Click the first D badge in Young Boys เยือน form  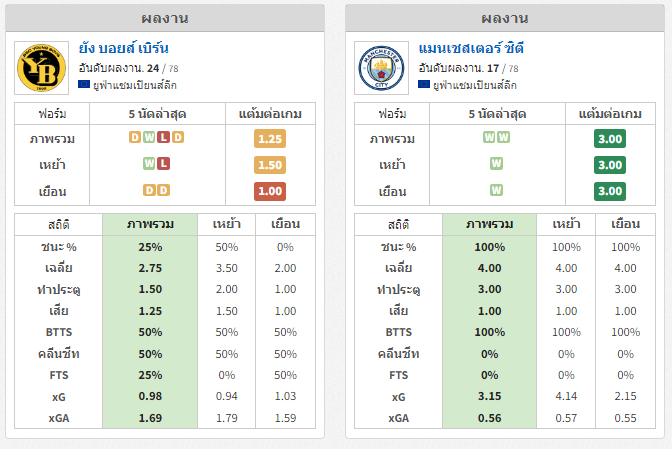point(149,190)
